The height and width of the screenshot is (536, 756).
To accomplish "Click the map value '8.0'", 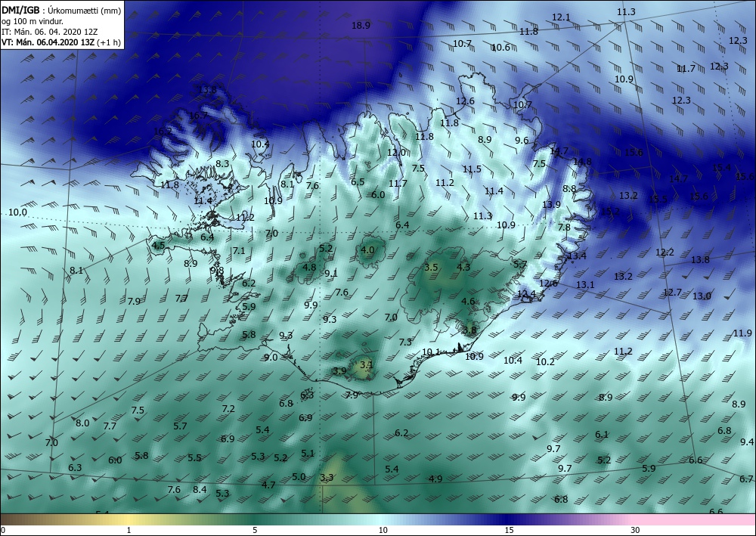I will (82, 423).
